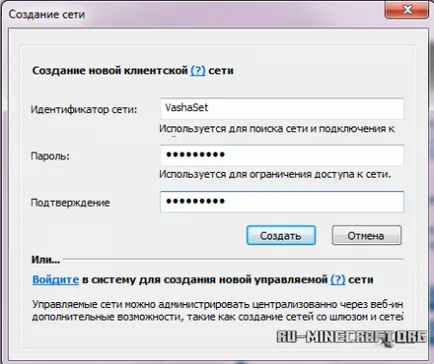Click the Создать button

coord(281,235)
